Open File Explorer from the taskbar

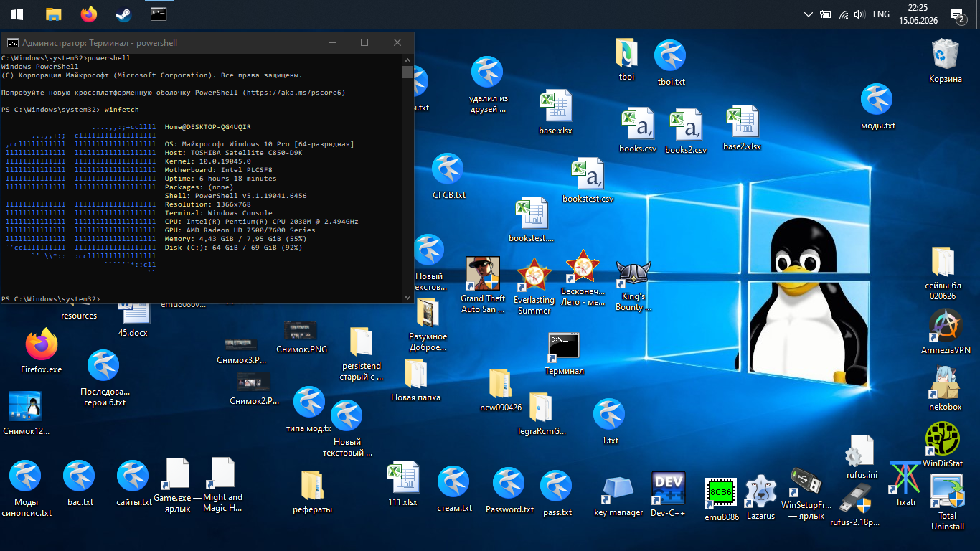(x=53, y=14)
